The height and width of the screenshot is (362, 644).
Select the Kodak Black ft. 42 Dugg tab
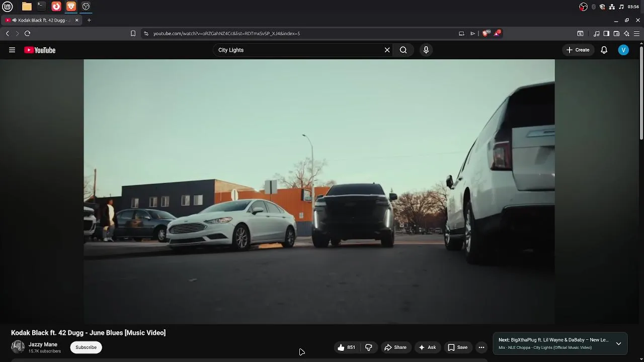(x=41, y=20)
